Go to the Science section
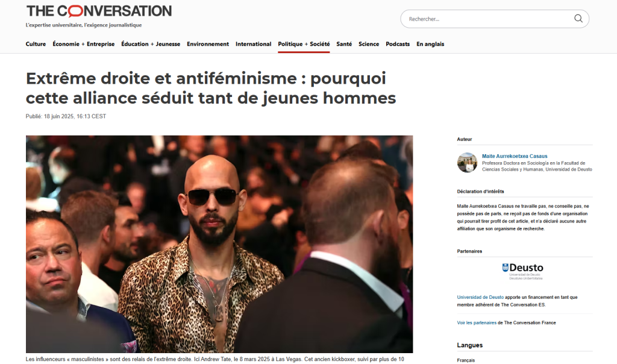Screen dimensions: 617x364 point(369,44)
